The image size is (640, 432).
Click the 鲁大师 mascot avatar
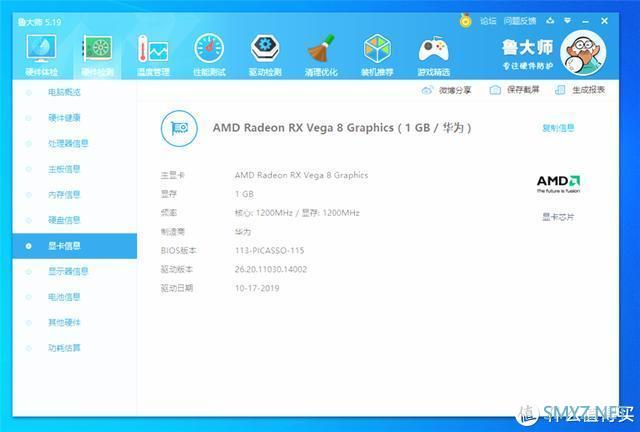click(x=583, y=53)
